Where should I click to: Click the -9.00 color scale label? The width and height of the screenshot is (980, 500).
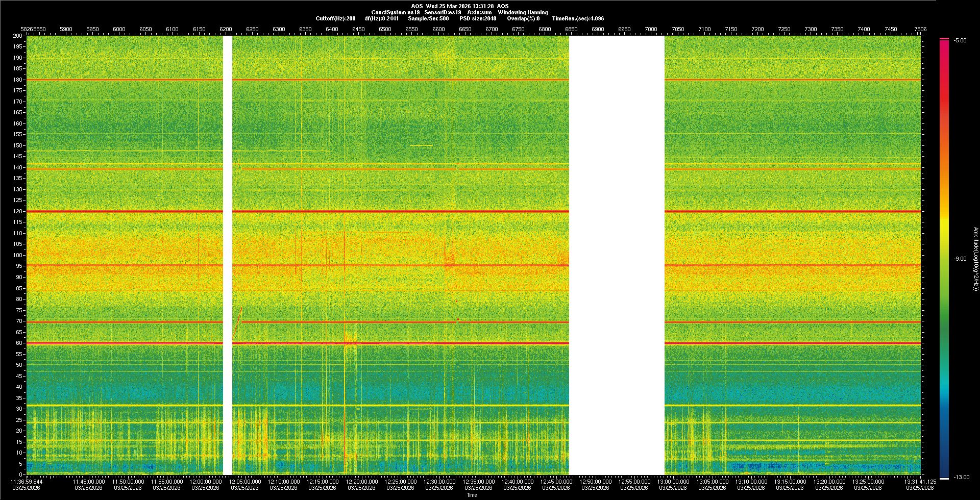tap(960, 259)
